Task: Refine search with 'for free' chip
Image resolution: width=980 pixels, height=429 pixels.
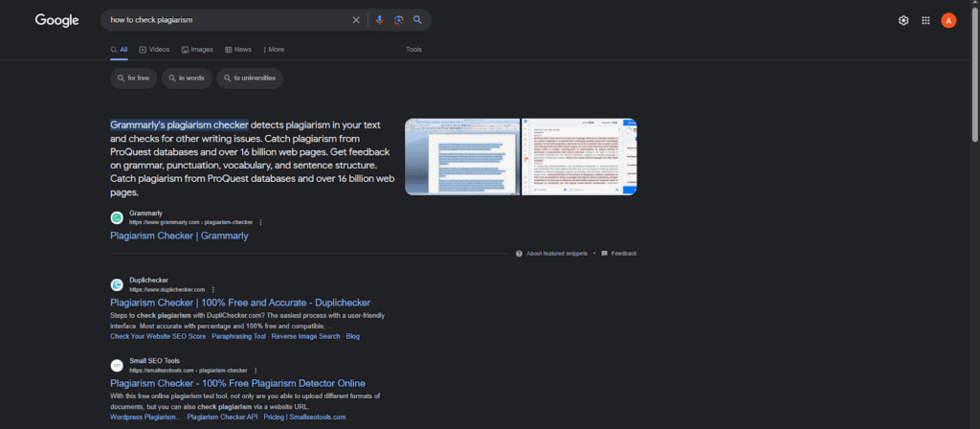Action: click(x=134, y=79)
